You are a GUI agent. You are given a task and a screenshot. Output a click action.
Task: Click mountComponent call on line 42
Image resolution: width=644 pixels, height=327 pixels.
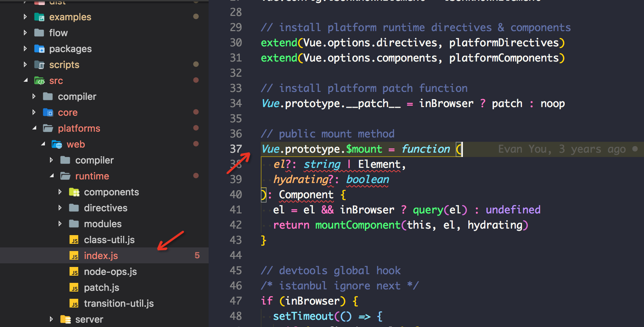click(x=358, y=225)
